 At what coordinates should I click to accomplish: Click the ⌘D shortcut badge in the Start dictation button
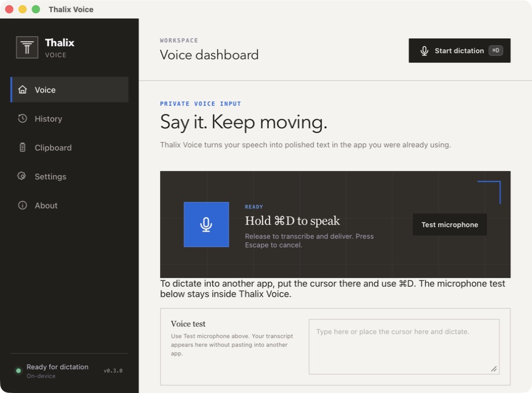pyautogui.click(x=496, y=50)
